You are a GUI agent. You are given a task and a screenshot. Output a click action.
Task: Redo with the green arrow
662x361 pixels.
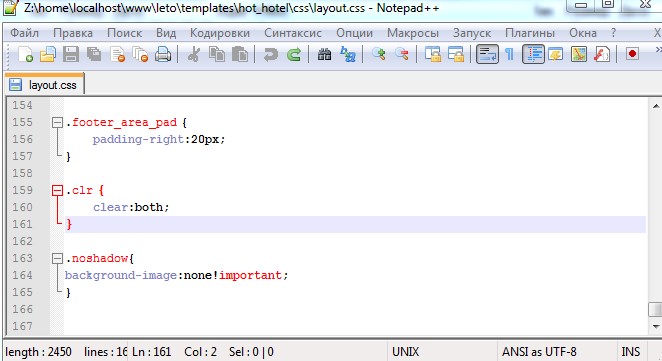(293, 54)
